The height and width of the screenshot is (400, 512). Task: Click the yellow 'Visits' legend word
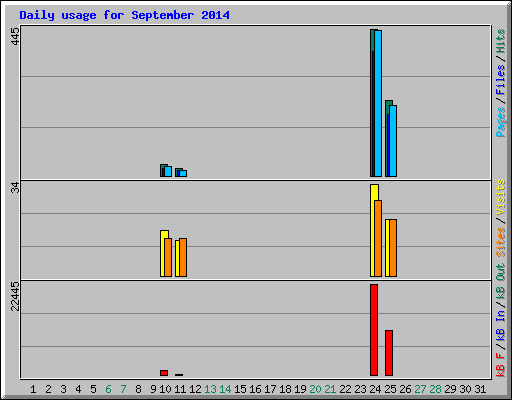point(501,197)
